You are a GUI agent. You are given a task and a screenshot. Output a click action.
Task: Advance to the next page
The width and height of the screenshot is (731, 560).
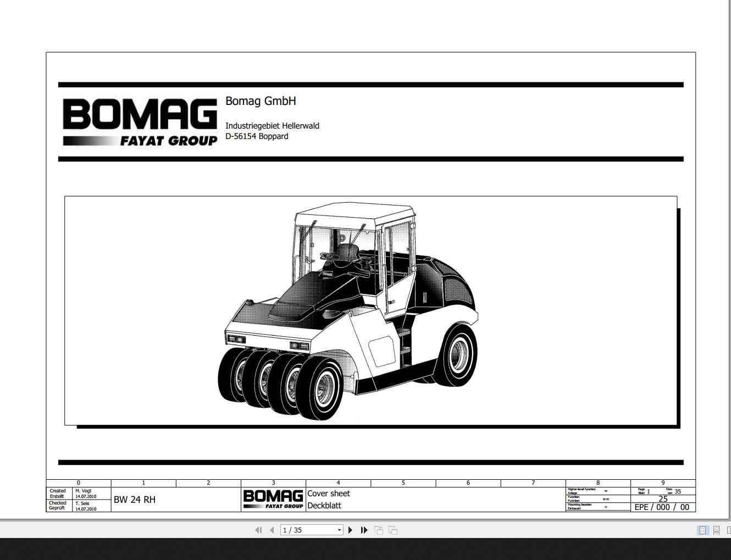pyautogui.click(x=351, y=530)
